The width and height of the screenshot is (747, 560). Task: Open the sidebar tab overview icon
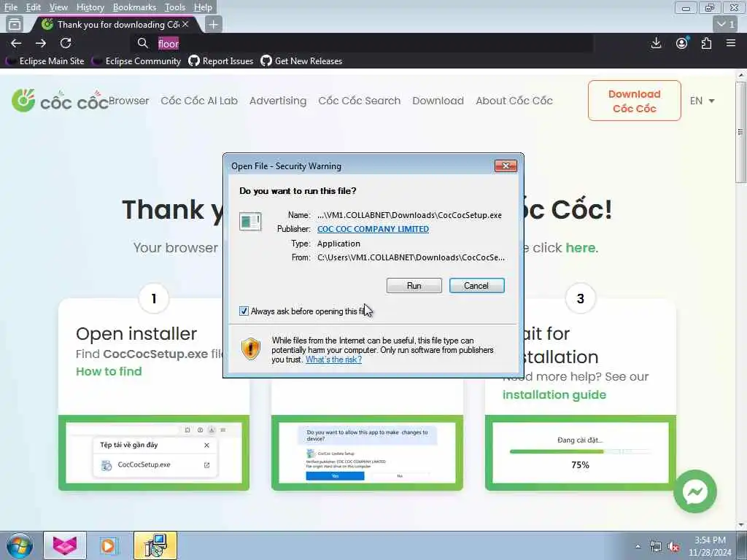tap(15, 24)
